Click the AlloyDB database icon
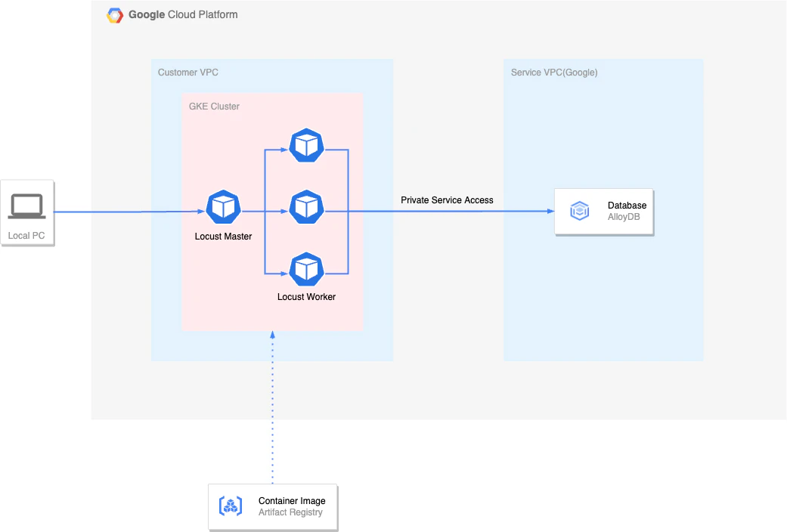 [x=580, y=211]
